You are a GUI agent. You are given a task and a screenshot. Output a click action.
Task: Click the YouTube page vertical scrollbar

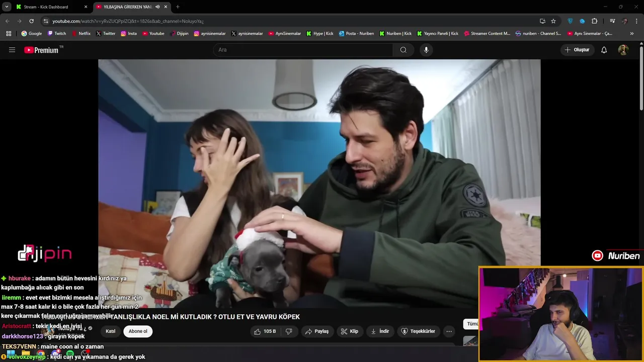[641, 78]
